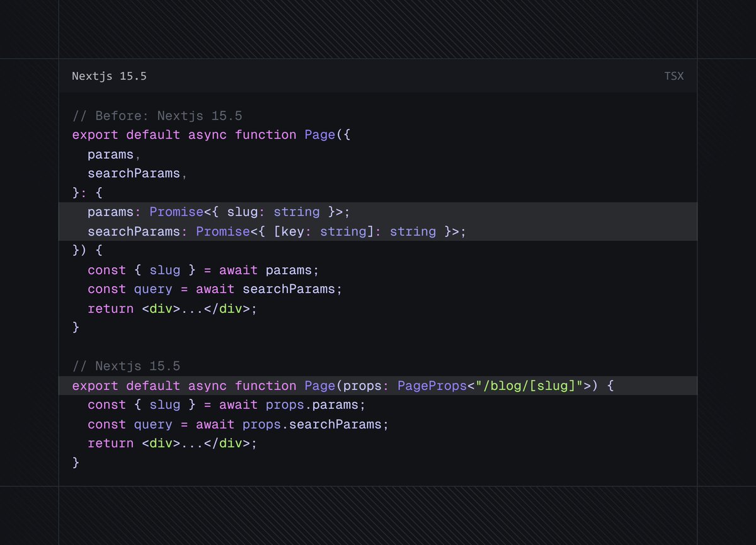Click the '}: {' type annotation opening line

tap(87, 193)
